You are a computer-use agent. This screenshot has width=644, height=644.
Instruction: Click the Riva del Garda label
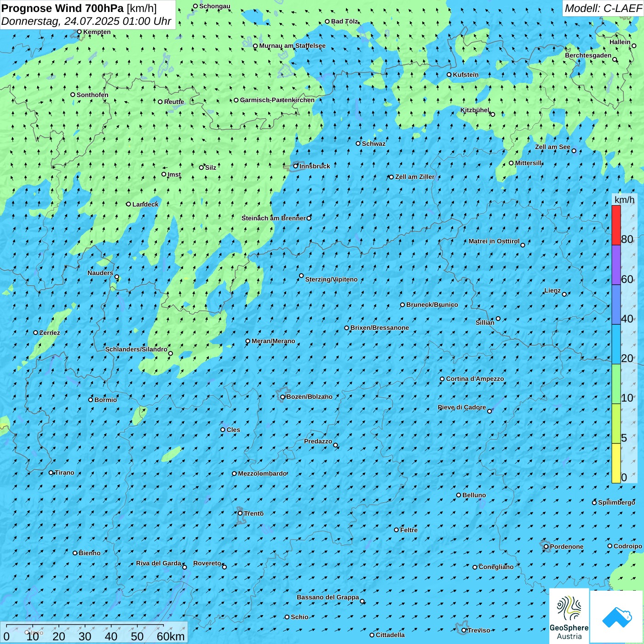159,563
